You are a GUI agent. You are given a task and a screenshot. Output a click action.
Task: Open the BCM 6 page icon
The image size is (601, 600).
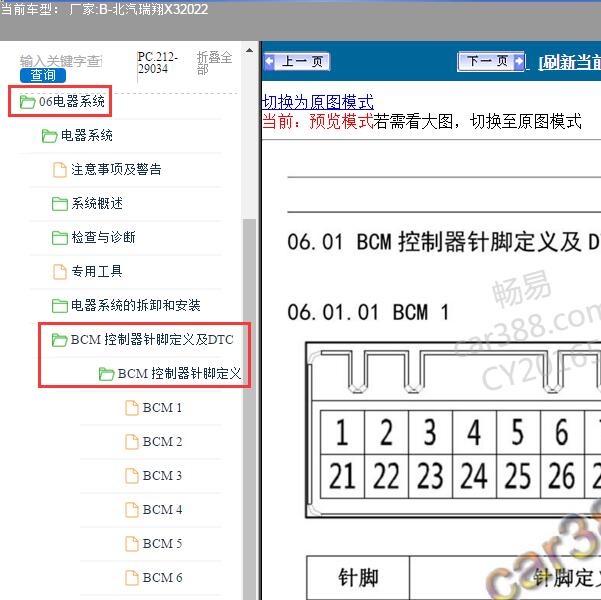pos(132,578)
